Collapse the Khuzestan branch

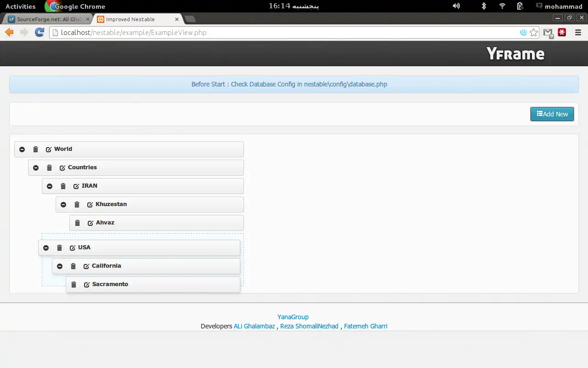(63, 204)
